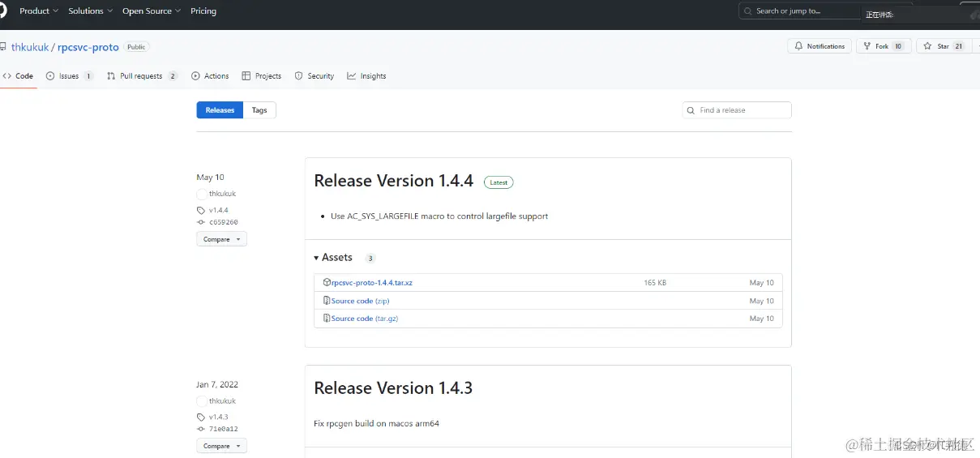The width and height of the screenshot is (980, 458).
Task: Download Source code (tar.gz)
Action: (x=365, y=319)
